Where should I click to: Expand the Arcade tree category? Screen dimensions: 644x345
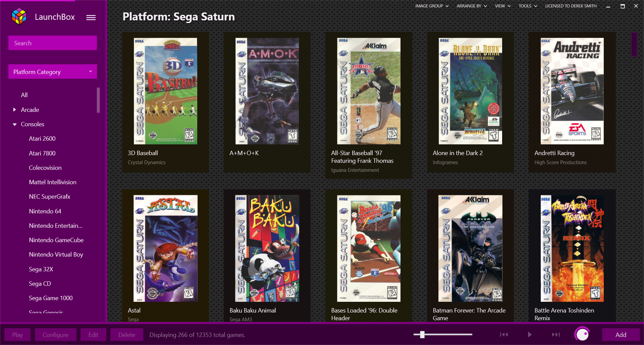coord(14,110)
